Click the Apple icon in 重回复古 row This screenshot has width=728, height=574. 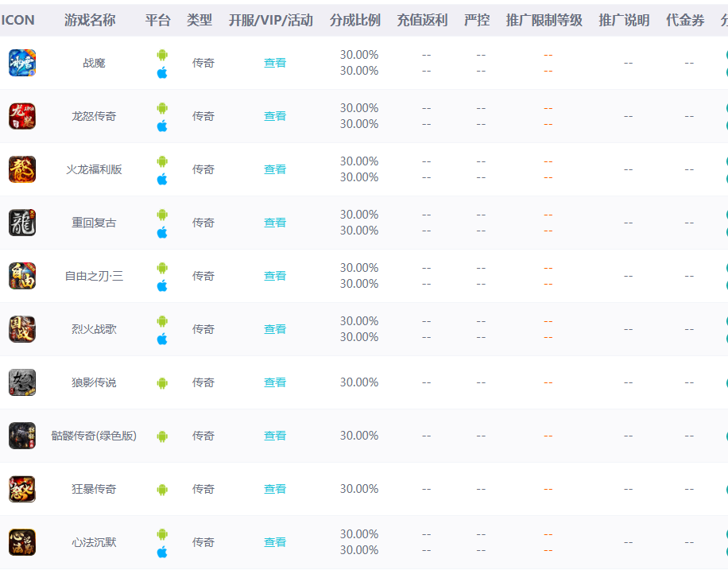[162, 232]
